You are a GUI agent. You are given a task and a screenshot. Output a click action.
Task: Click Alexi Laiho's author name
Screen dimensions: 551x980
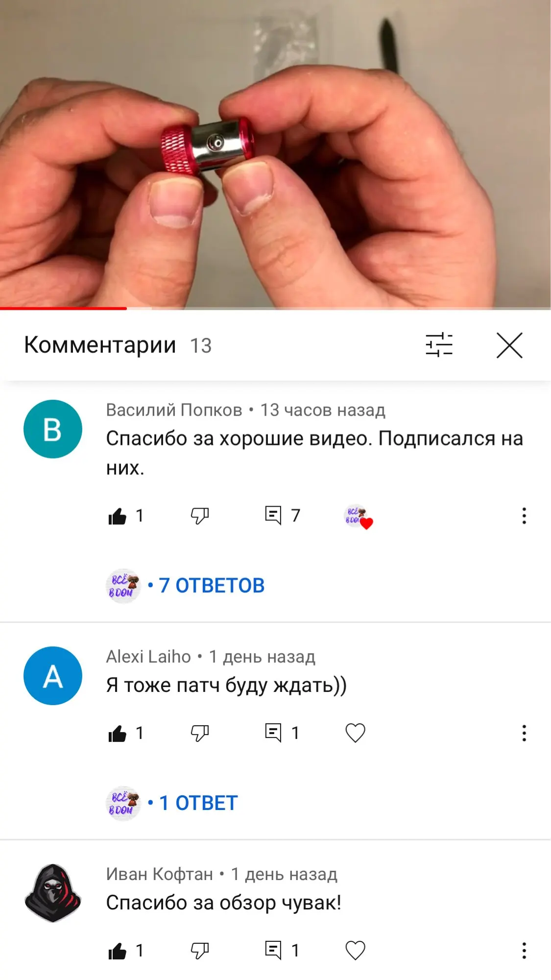148,657
